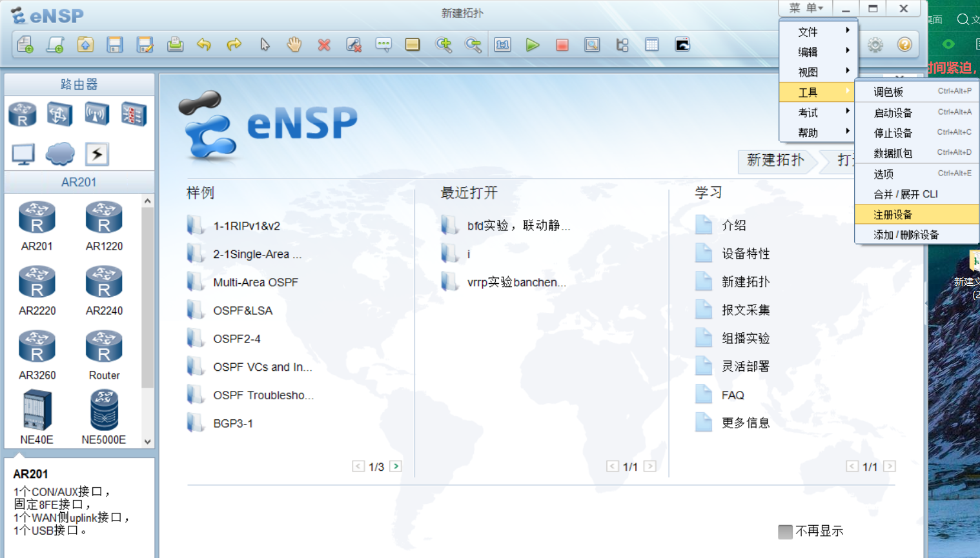
Task: Start all devices with the green play icon
Action: 532,45
